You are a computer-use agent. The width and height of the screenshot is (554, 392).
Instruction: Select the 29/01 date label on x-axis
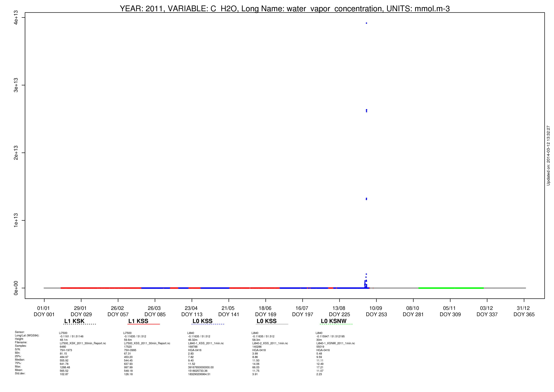point(80,308)
